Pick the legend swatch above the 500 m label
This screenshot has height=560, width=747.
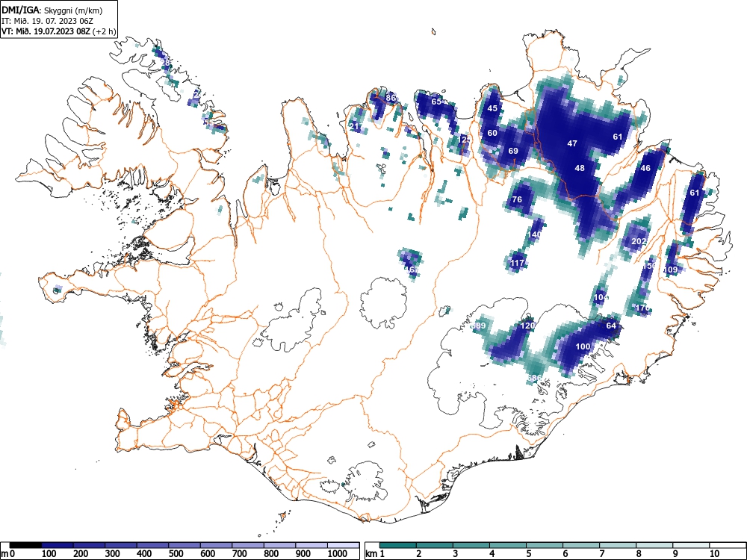pyautogui.click(x=185, y=545)
